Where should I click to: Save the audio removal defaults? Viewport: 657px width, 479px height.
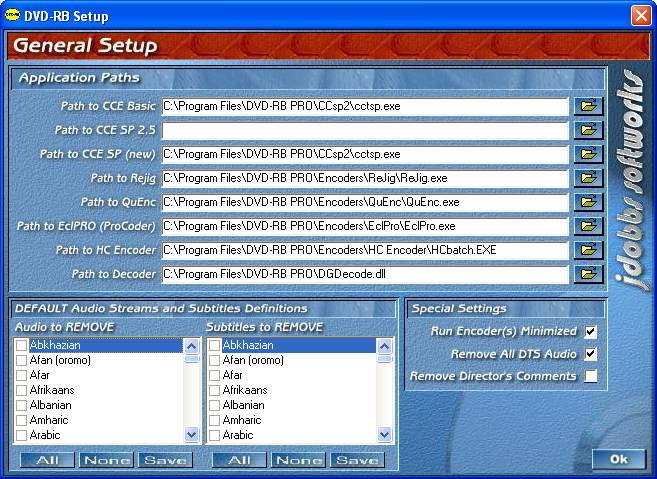tap(165, 460)
